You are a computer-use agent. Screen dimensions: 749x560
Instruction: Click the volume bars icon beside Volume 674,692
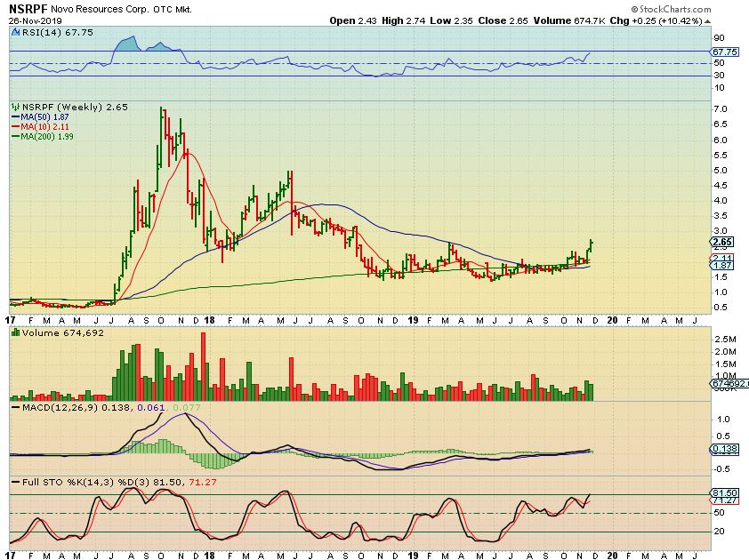[15, 332]
